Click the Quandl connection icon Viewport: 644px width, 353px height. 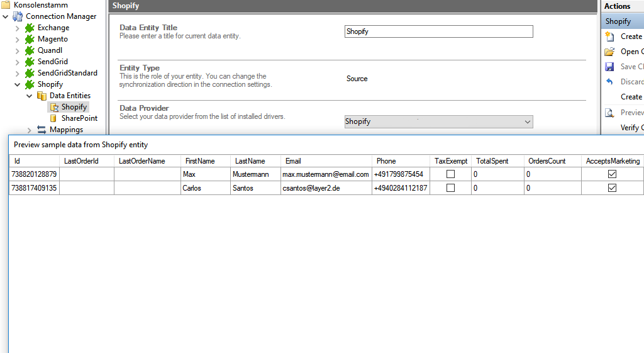(x=29, y=50)
